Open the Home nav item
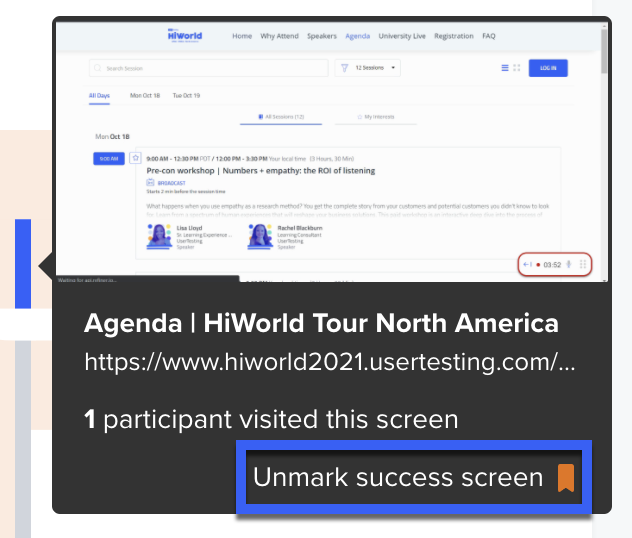Viewport: 632px width, 538px height. click(x=242, y=36)
